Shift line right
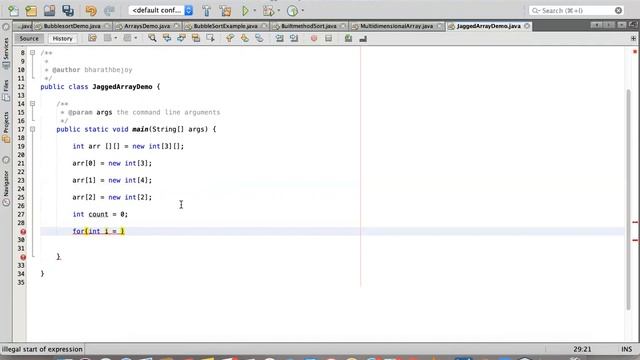The height and width of the screenshot is (360, 640). (x=294, y=38)
